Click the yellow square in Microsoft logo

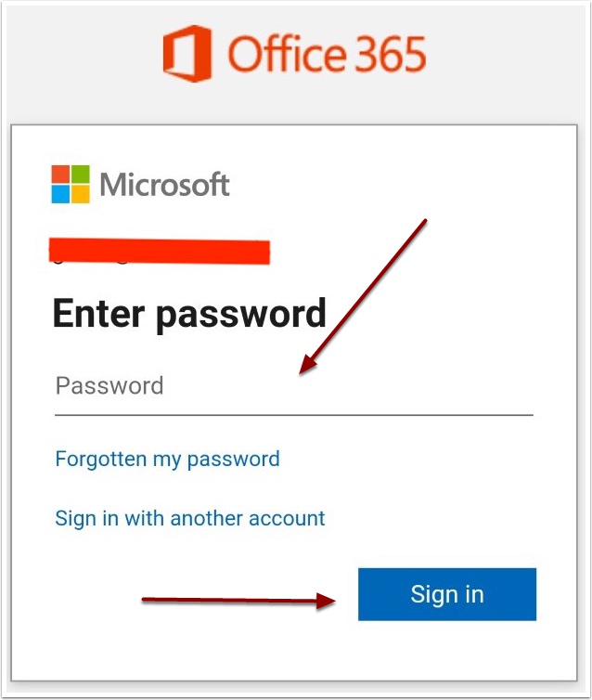pos(81,194)
